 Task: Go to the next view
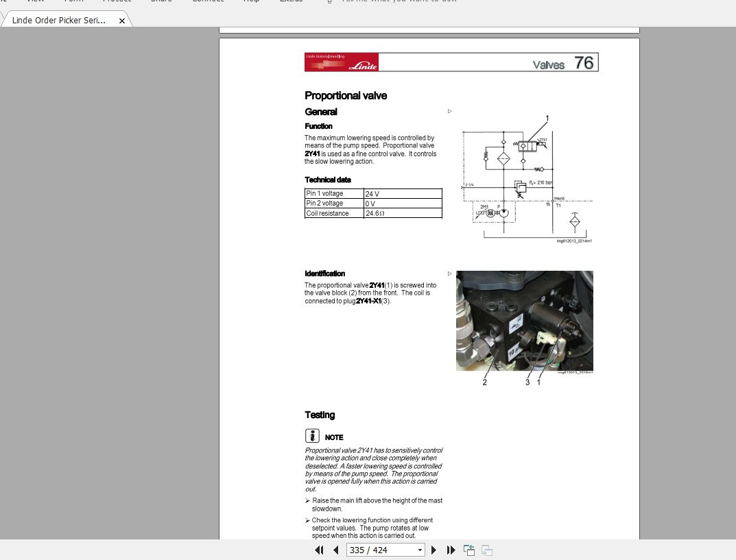click(x=487, y=550)
